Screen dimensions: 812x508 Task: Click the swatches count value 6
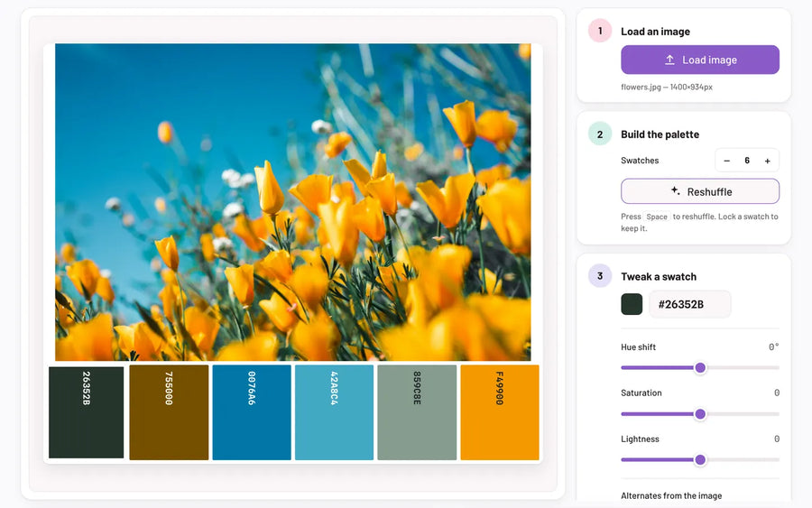point(747,161)
